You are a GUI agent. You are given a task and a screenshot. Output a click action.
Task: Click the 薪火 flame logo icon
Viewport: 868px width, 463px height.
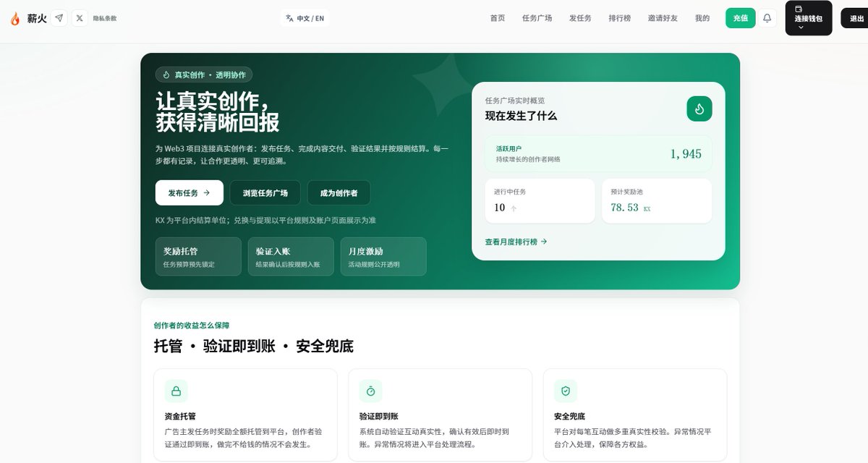point(15,18)
